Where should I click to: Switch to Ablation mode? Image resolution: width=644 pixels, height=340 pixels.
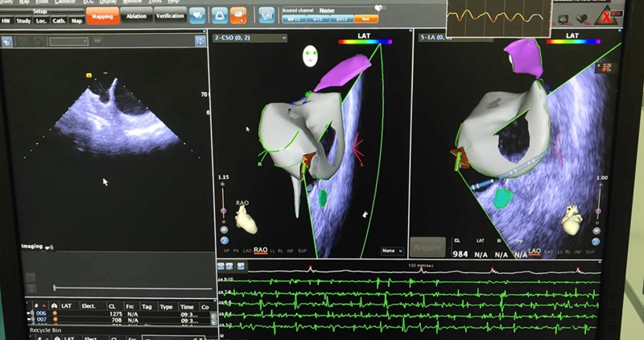point(136,16)
